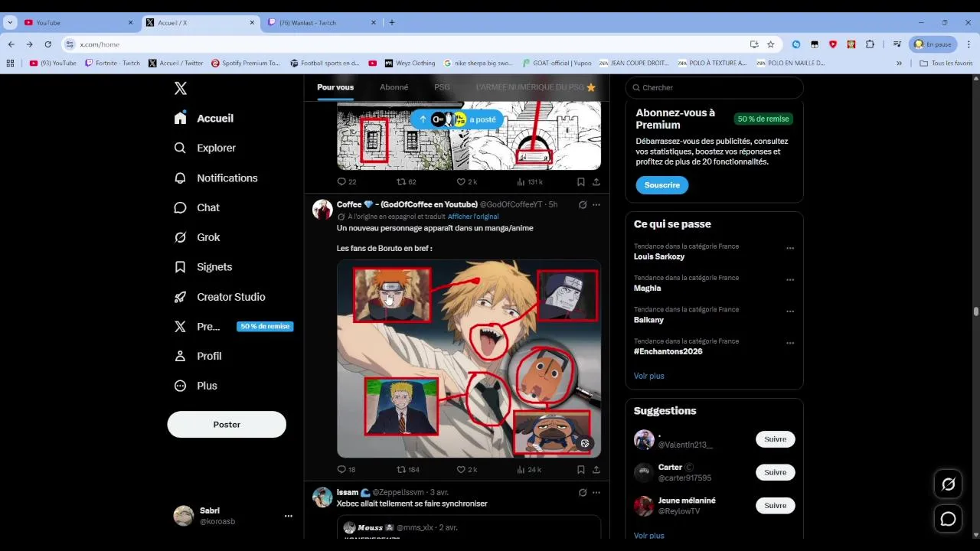Open Explorer from the sidebar

click(205, 148)
